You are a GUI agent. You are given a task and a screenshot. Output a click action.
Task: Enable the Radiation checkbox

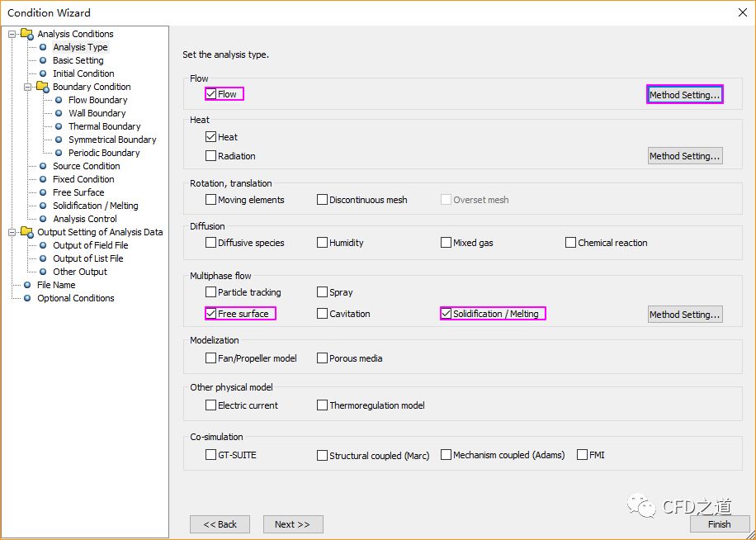tap(211, 156)
